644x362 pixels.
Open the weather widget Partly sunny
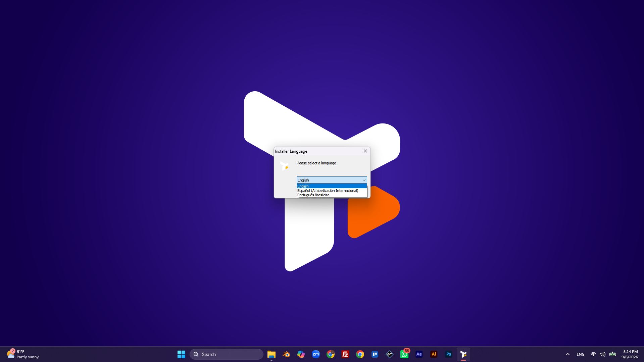click(23, 354)
